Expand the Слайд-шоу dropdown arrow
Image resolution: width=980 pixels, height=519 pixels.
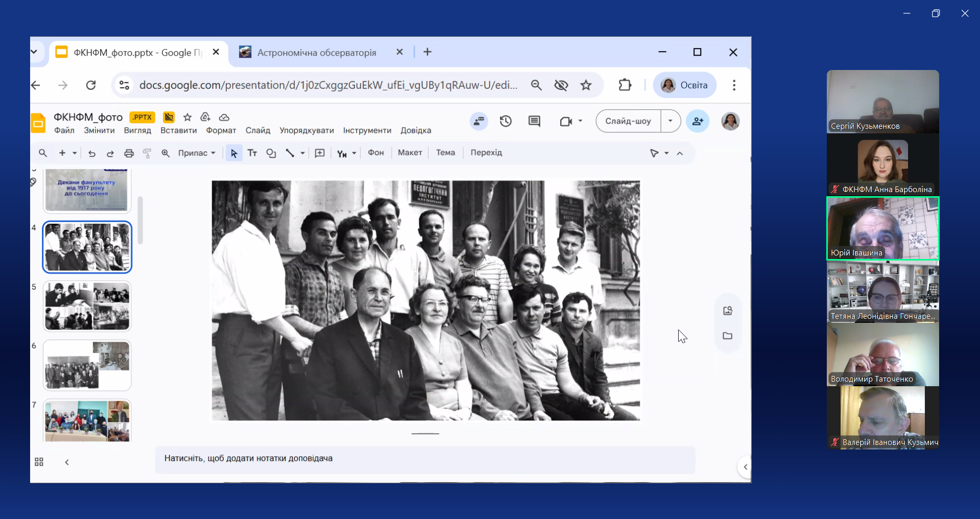click(670, 121)
